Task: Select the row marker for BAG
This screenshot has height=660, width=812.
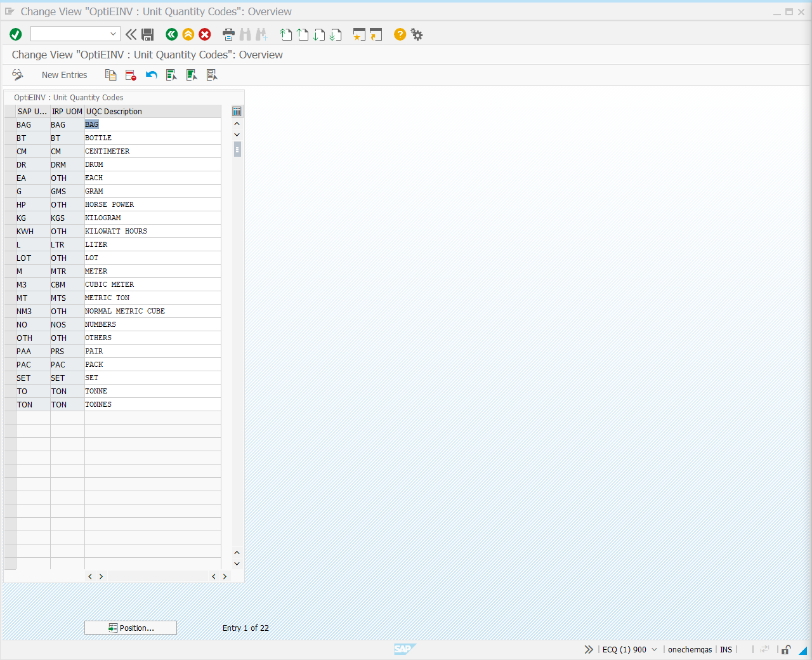Action: click(x=10, y=124)
